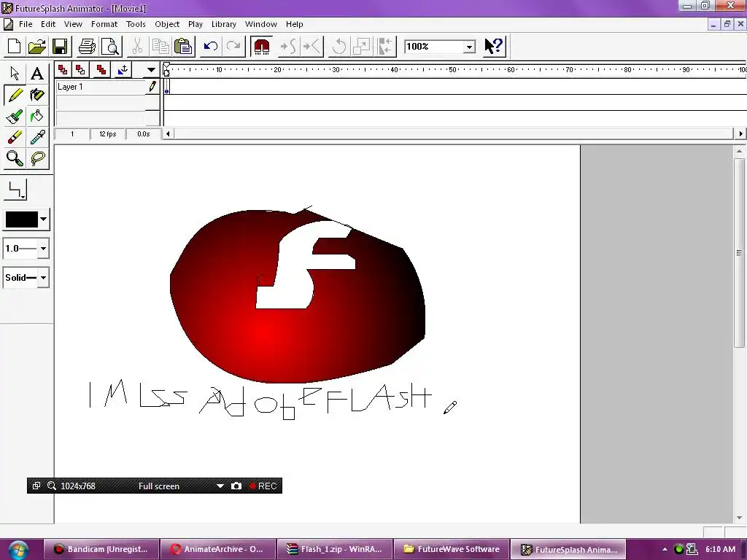The image size is (747, 560).
Task: Open the 1.0 line thickness dropdown
Action: (x=43, y=249)
